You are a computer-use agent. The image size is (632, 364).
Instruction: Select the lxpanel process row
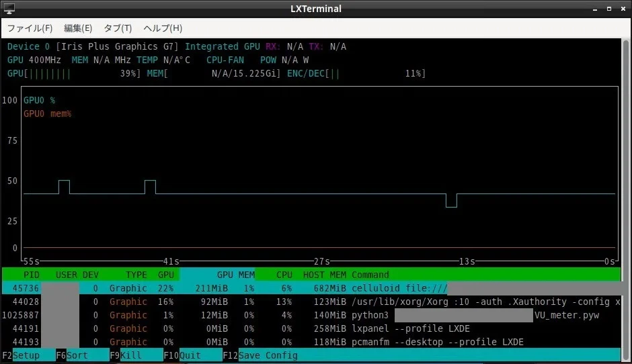(311, 328)
